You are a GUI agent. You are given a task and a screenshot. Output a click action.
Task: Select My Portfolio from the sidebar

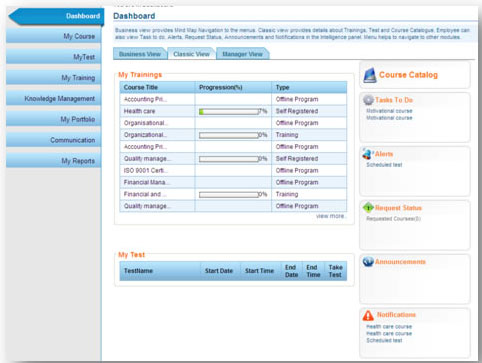point(53,119)
